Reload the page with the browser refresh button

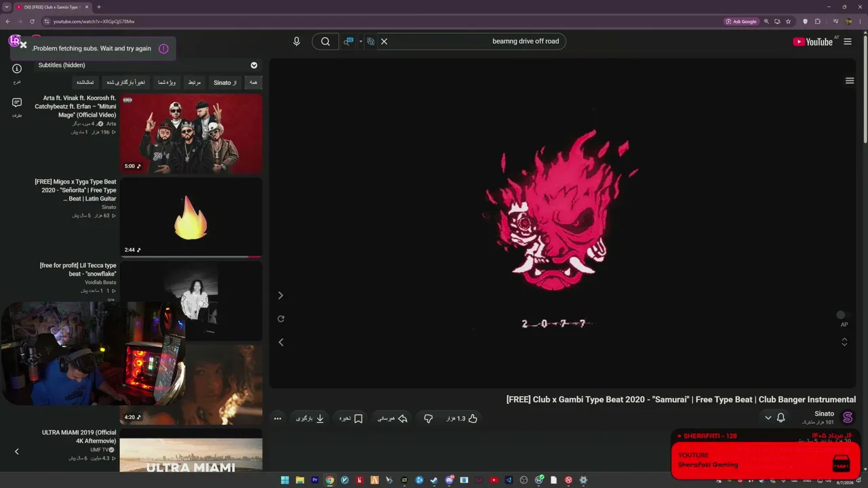[32, 21]
